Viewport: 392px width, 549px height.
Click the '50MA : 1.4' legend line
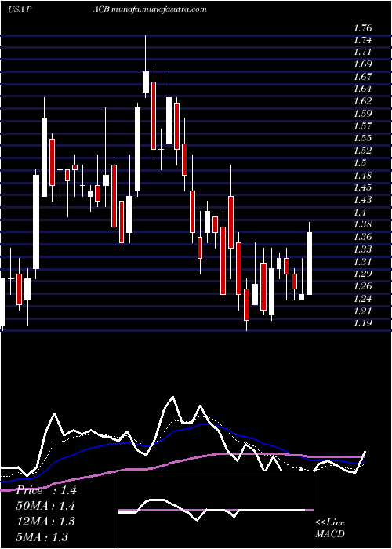click(45, 506)
